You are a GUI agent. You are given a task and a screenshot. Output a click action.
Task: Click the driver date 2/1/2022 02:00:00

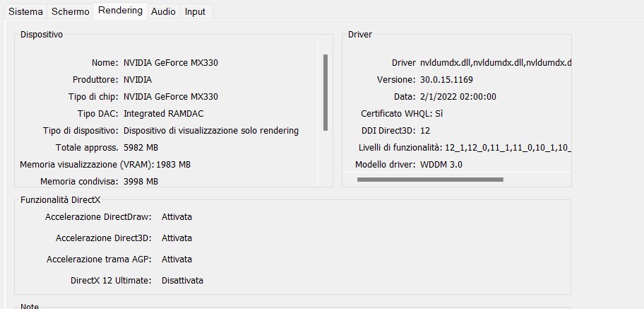tap(458, 97)
